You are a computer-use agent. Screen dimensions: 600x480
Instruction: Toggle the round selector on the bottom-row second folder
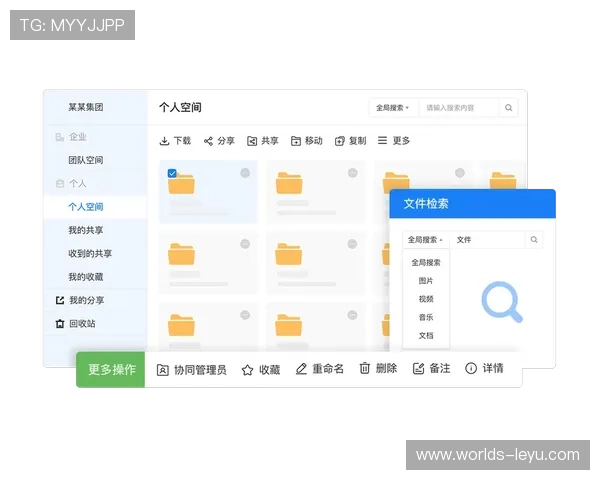tap(352, 315)
